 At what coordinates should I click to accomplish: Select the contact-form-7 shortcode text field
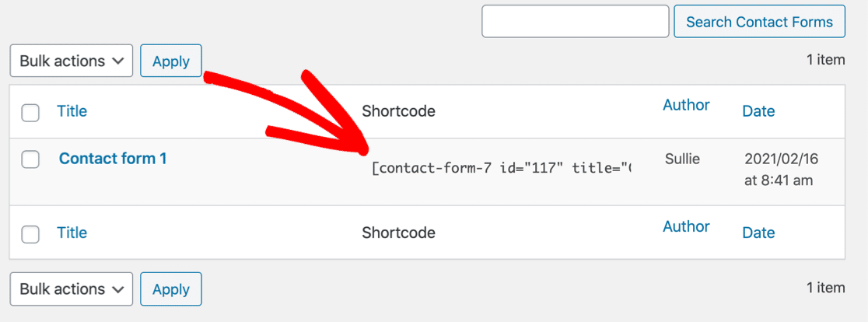502,169
